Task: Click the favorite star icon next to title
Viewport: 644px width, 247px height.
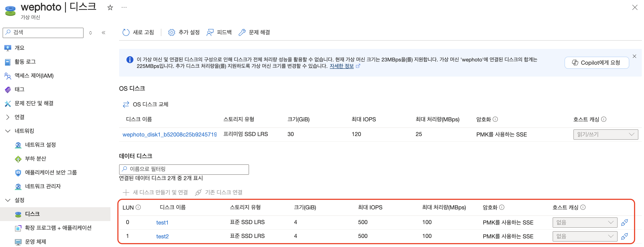Action: click(x=110, y=8)
